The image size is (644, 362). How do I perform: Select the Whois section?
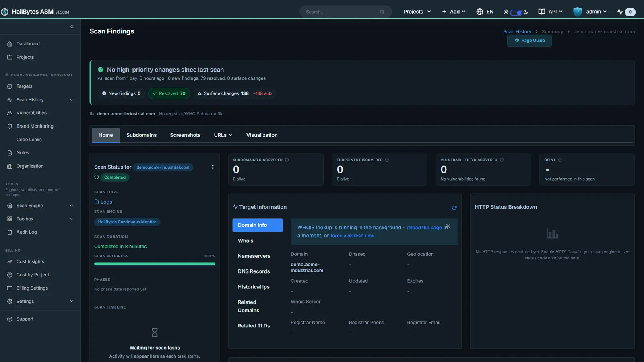[x=258, y=241]
